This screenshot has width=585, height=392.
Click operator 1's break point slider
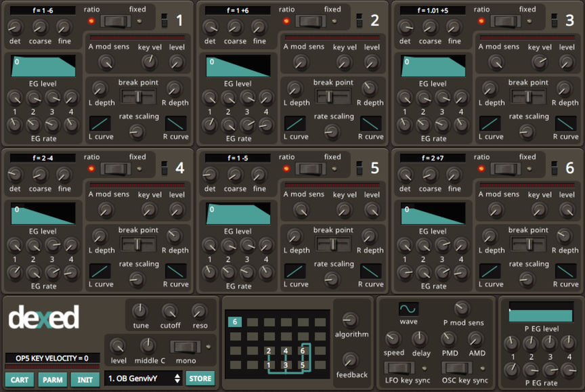point(138,97)
